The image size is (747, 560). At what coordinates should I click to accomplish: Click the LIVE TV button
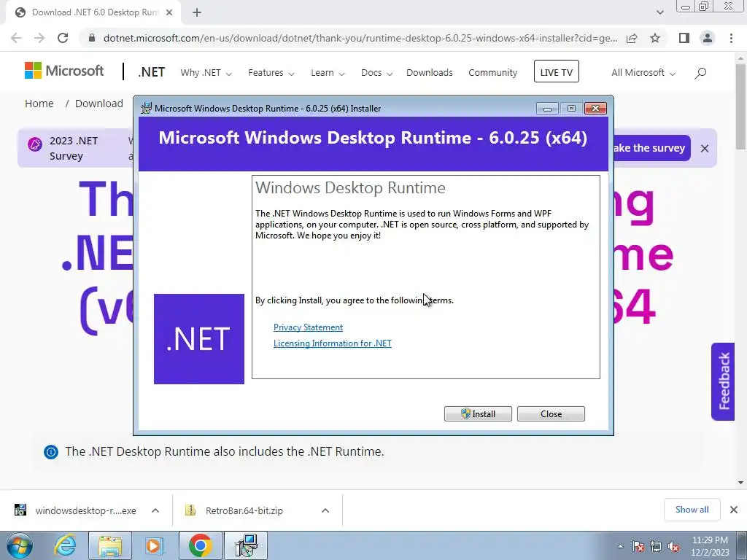pyautogui.click(x=557, y=71)
